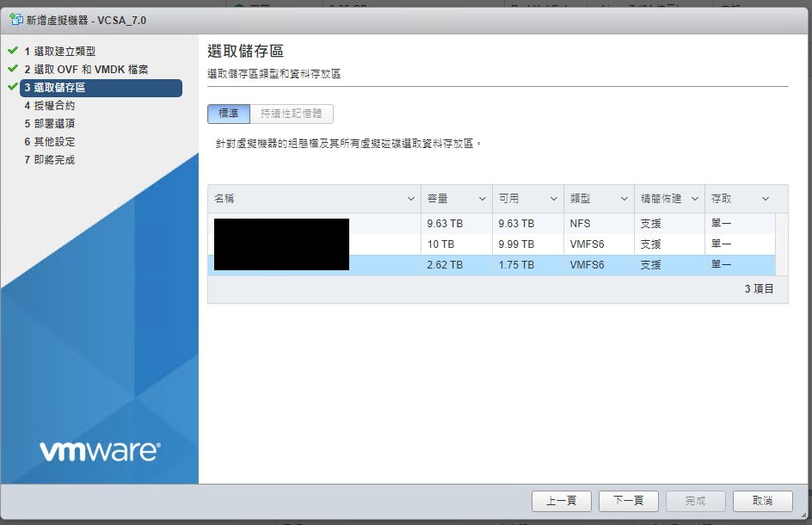The width and height of the screenshot is (812, 525).
Task: Cancel the wizard with 取消
Action: point(763,501)
